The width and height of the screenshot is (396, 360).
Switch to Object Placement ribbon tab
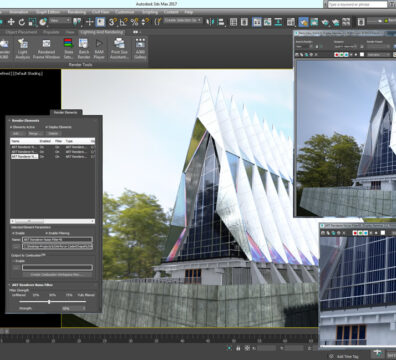(21, 32)
